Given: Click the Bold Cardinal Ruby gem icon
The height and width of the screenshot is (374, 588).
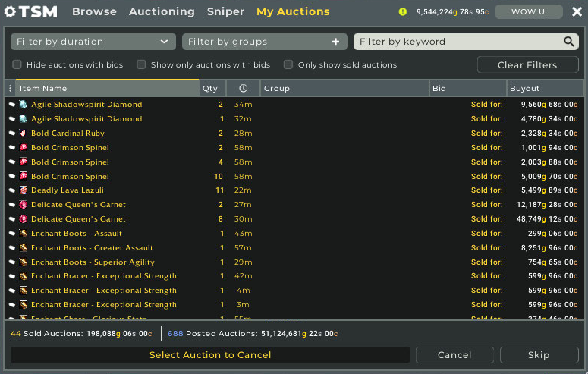Looking at the screenshot, I should tap(23, 134).
